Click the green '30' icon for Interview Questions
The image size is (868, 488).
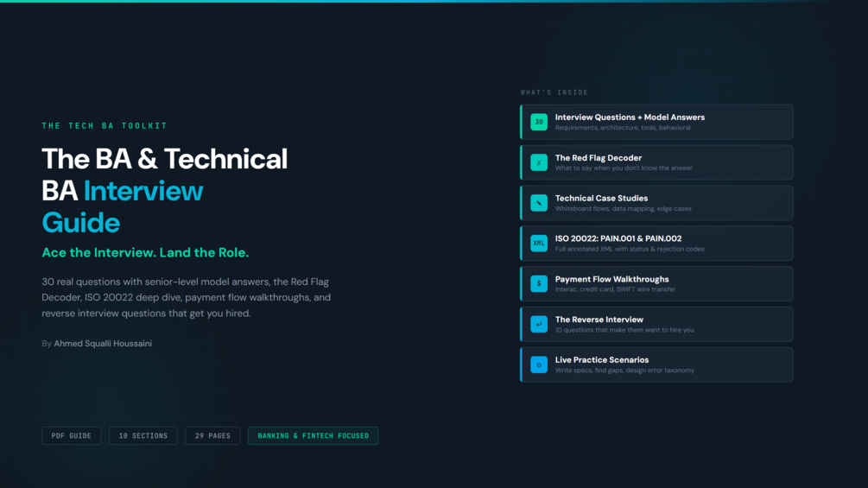(x=539, y=122)
